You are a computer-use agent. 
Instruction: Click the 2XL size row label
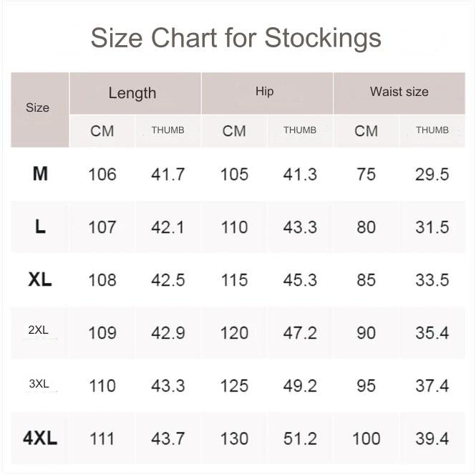point(39,331)
